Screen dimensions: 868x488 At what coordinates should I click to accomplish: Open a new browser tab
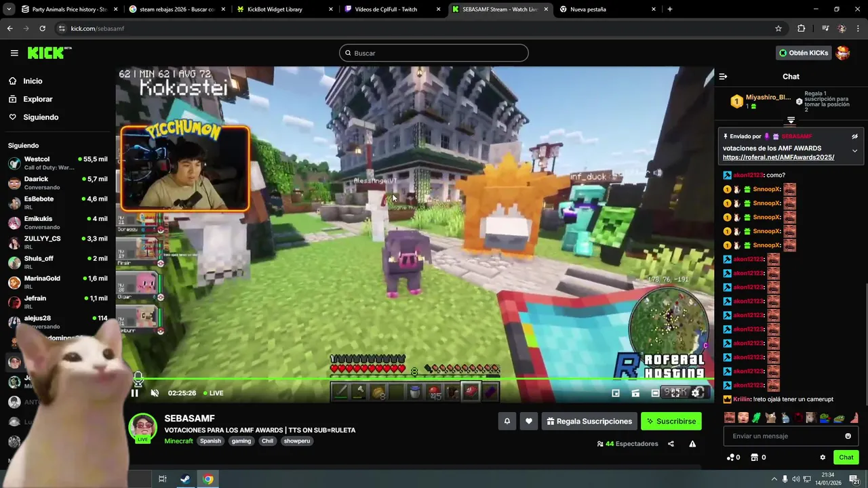pyautogui.click(x=670, y=9)
